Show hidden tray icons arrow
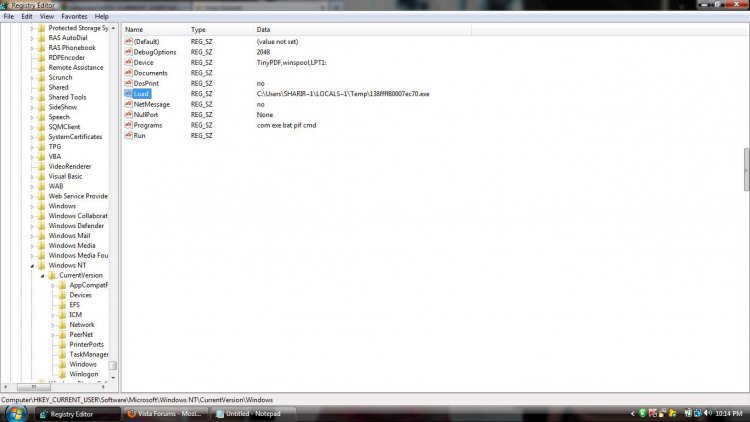The height and width of the screenshot is (422, 750). pos(632,414)
